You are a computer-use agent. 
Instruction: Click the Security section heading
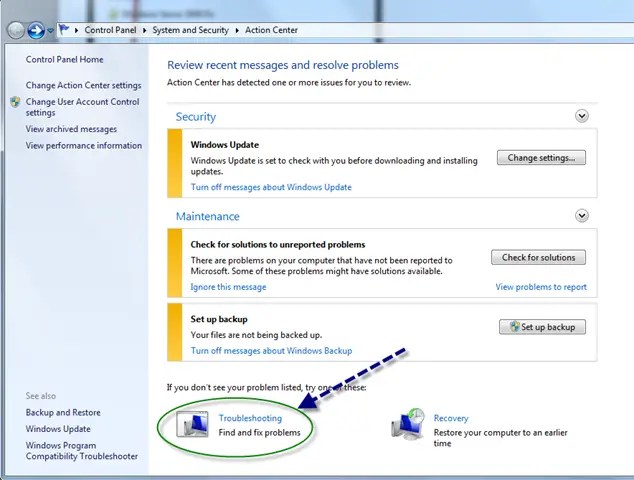point(196,117)
